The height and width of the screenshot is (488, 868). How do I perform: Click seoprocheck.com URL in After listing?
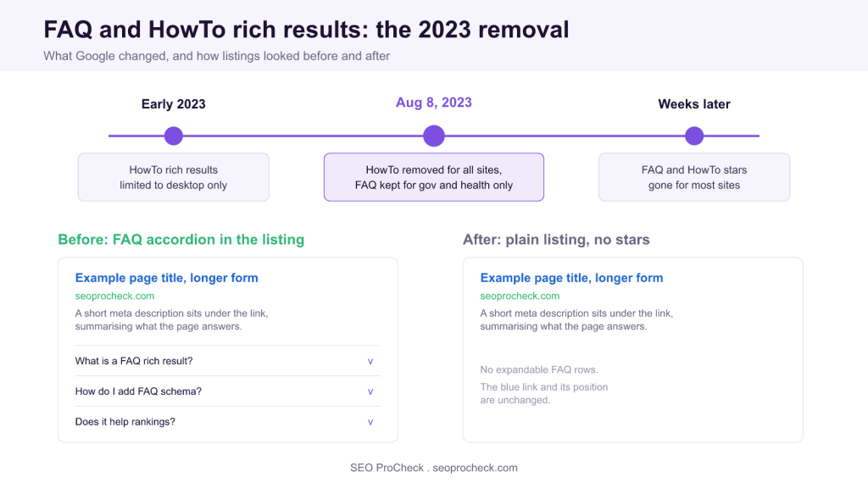(x=520, y=296)
